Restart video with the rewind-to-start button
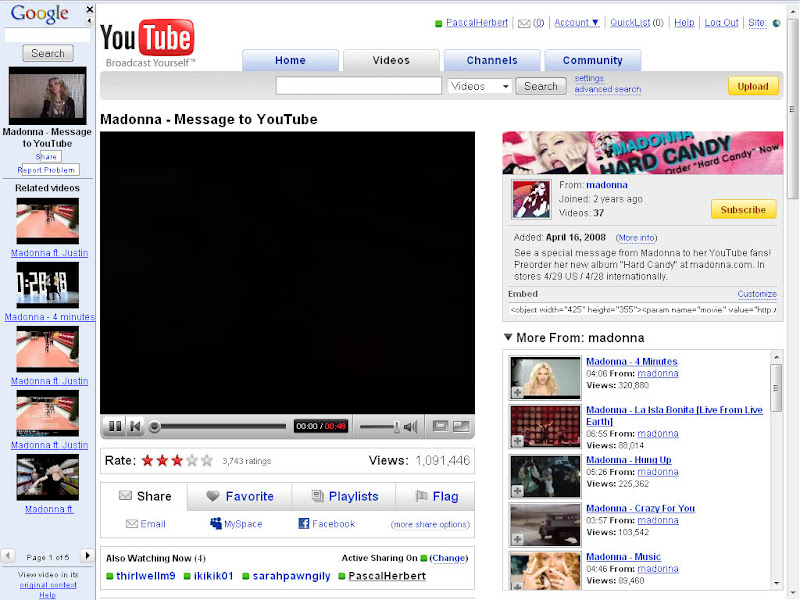Viewport: 800px width, 600px height. (x=136, y=426)
